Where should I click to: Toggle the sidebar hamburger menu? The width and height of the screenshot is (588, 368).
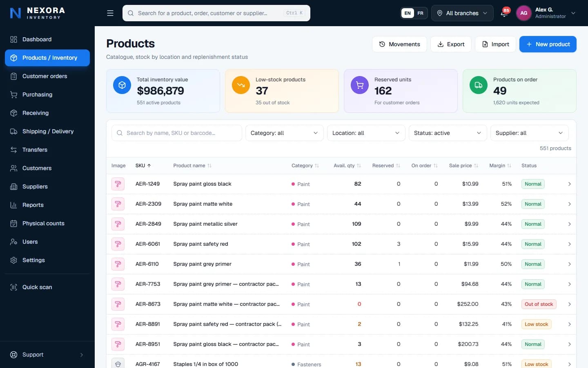[110, 13]
